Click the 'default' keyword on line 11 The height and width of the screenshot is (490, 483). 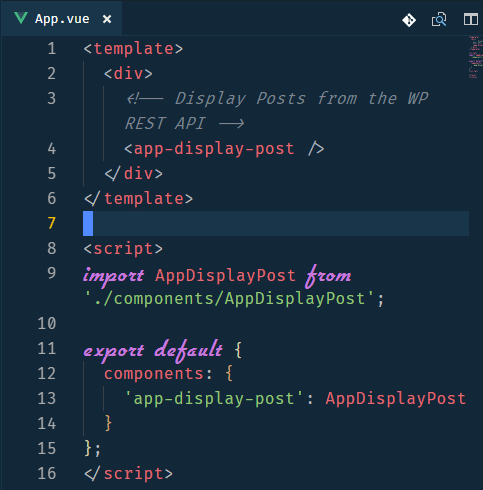188,350
